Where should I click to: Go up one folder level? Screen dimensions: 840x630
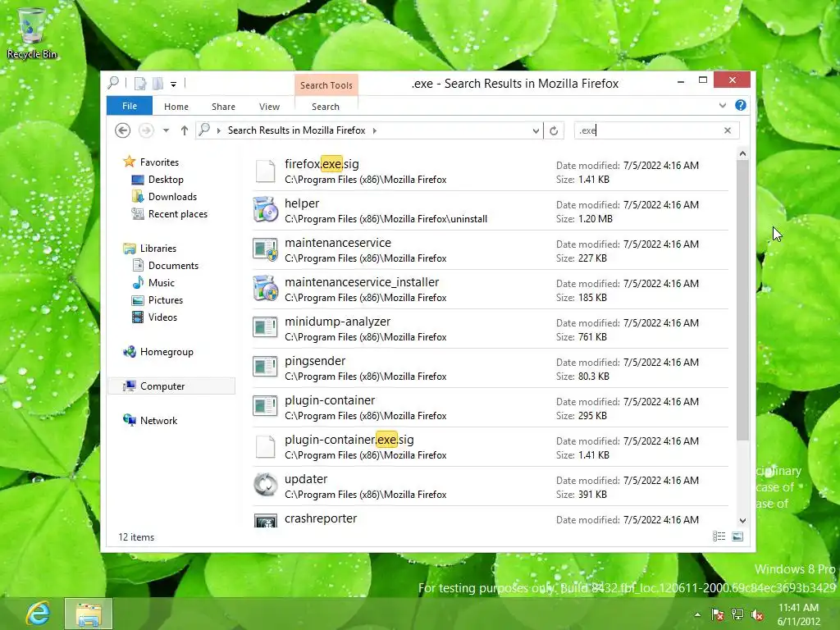(185, 130)
